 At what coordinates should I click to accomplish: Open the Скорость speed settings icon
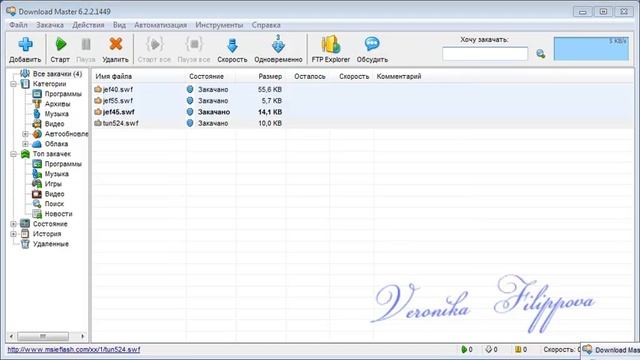[232, 45]
